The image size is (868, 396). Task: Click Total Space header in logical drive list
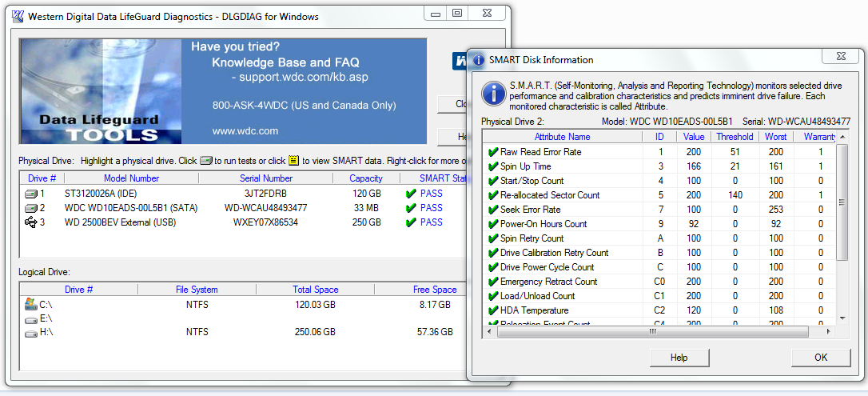pyautogui.click(x=316, y=290)
